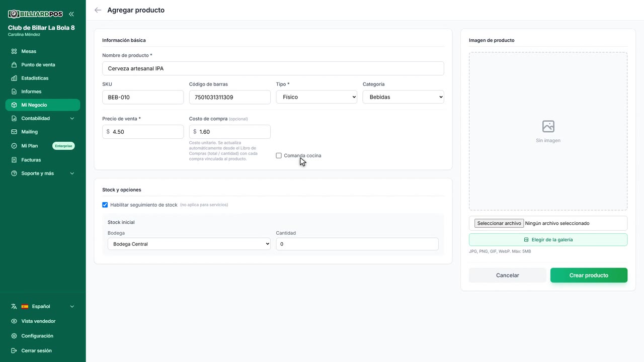The image size is (644, 362).
Task: Collapse the sidebar with double-chevron icon
Action: pyautogui.click(x=71, y=14)
